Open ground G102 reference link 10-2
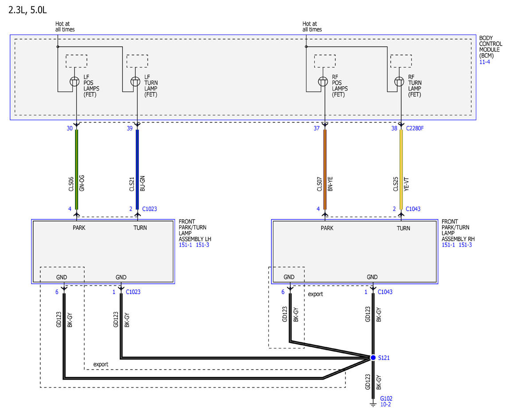 (x=386, y=404)
